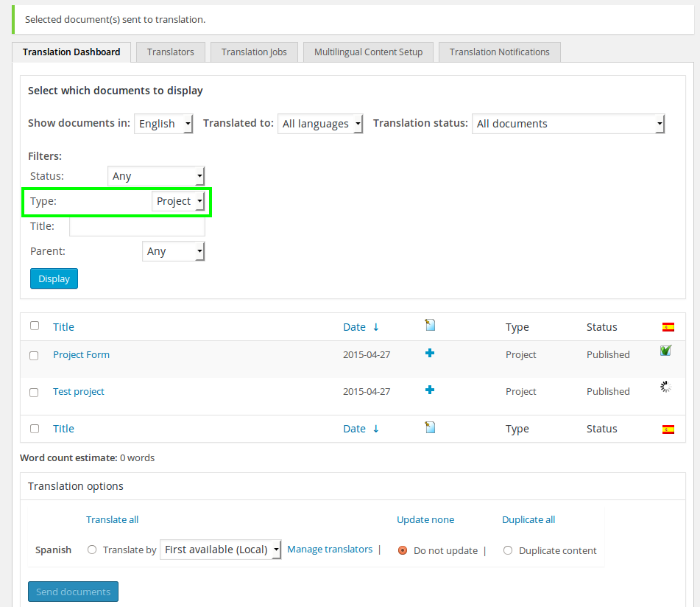Follow the Manage translators link

pos(330,550)
